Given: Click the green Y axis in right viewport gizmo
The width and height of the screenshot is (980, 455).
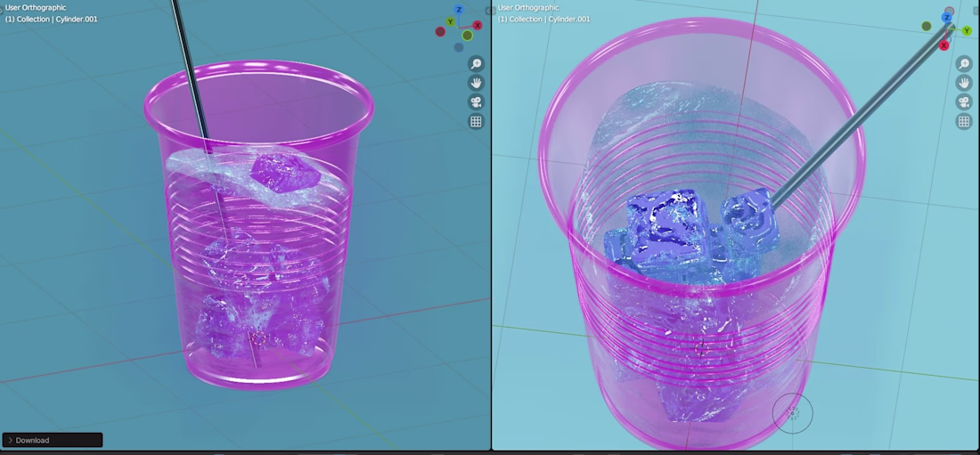Looking at the screenshot, I should pyautogui.click(x=967, y=30).
